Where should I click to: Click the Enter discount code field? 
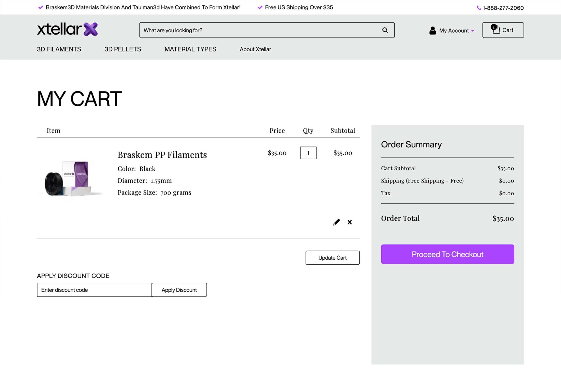[x=94, y=290]
